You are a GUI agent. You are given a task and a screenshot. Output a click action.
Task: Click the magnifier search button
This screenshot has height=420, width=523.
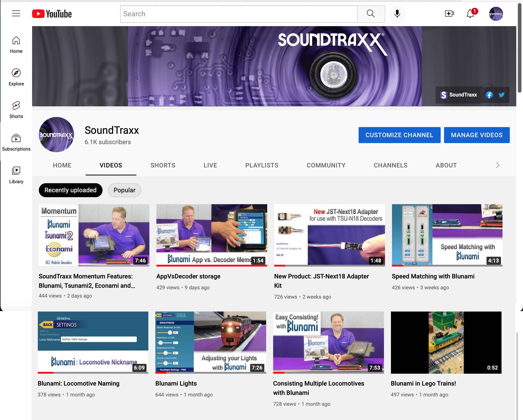click(371, 14)
